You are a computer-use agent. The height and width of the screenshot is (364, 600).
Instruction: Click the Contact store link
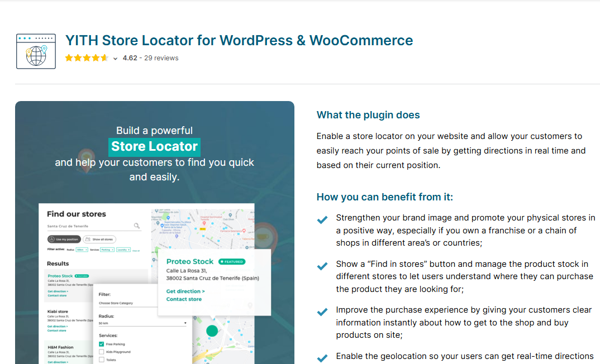pyautogui.click(x=184, y=299)
